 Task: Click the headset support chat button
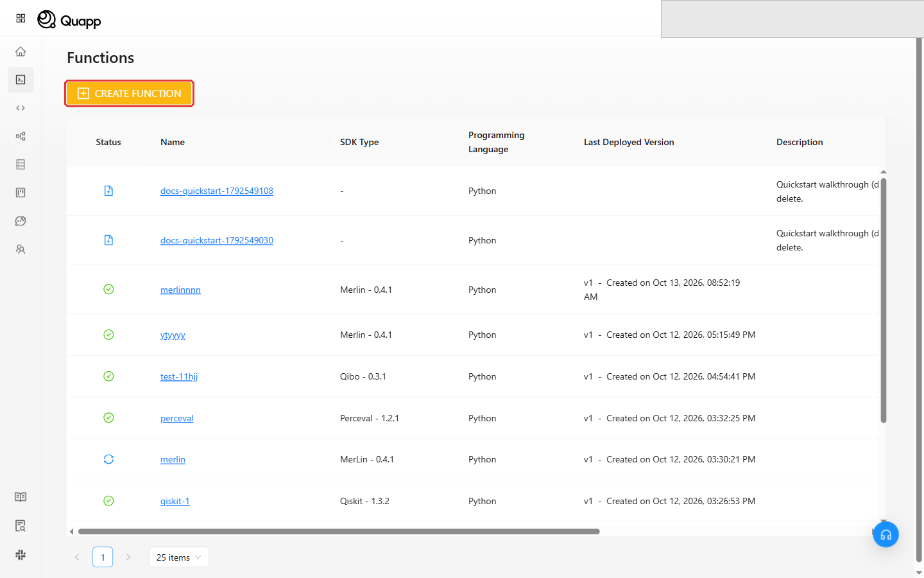(886, 534)
